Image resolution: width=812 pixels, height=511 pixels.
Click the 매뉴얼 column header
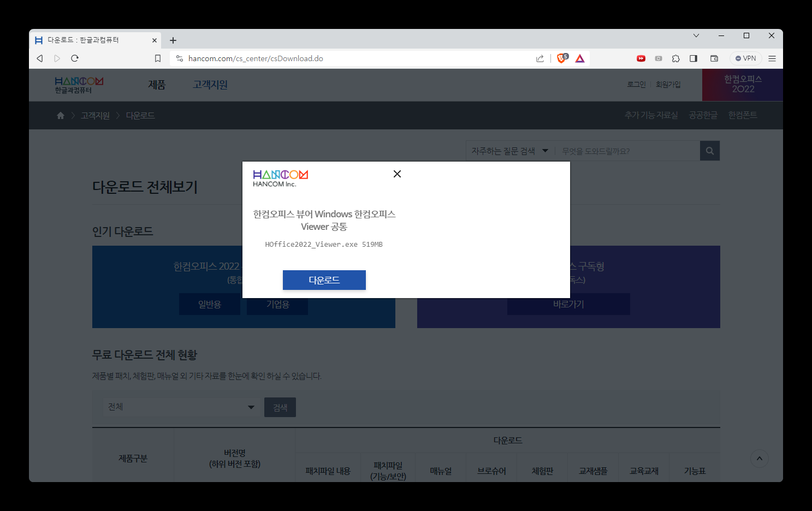pos(441,471)
